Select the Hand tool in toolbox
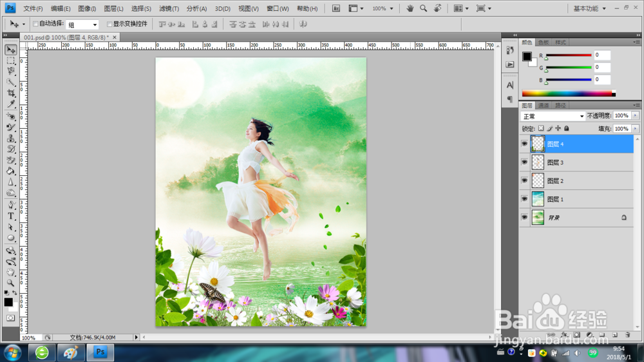The image size is (644, 362). coord(11,272)
